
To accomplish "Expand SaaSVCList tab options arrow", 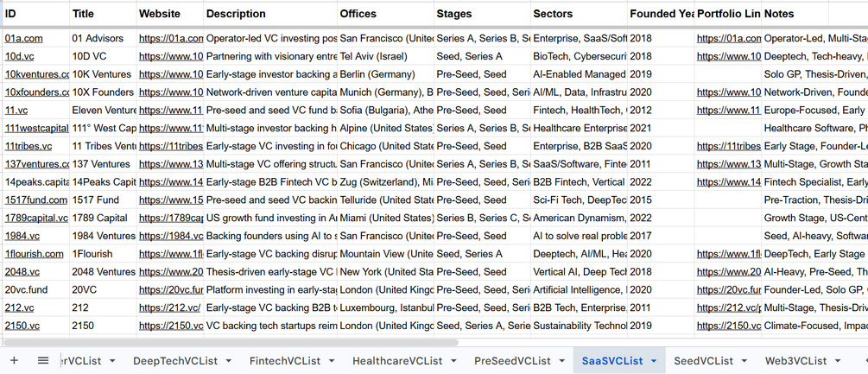I will 654,361.
